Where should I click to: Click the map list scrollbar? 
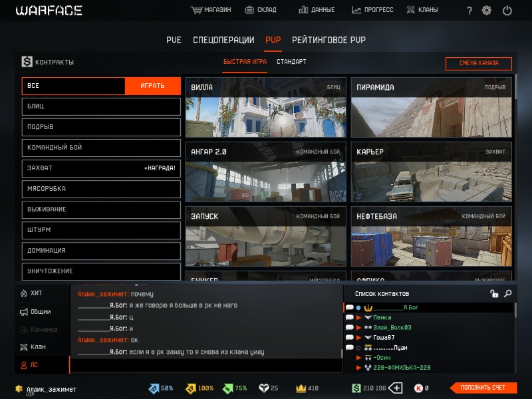point(516,86)
